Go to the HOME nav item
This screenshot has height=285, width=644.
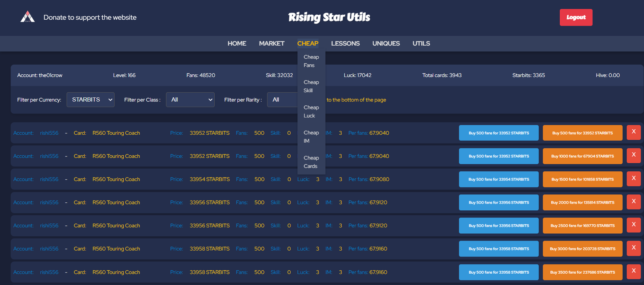237,43
